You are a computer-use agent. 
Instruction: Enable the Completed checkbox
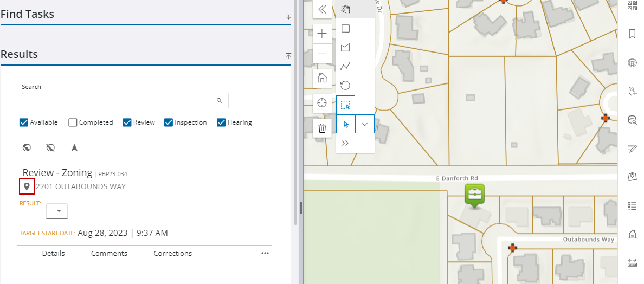tap(73, 122)
